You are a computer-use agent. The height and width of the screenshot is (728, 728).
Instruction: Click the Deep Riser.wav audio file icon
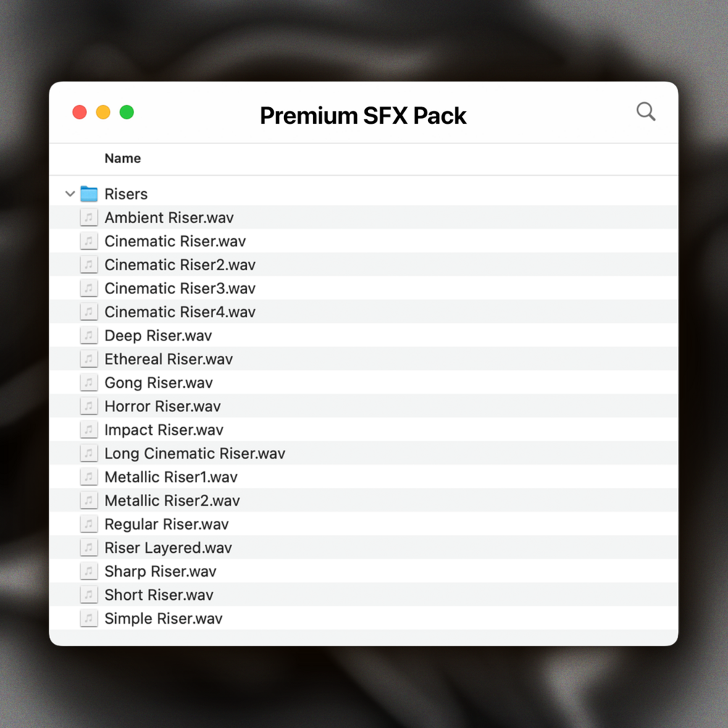point(89,335)
